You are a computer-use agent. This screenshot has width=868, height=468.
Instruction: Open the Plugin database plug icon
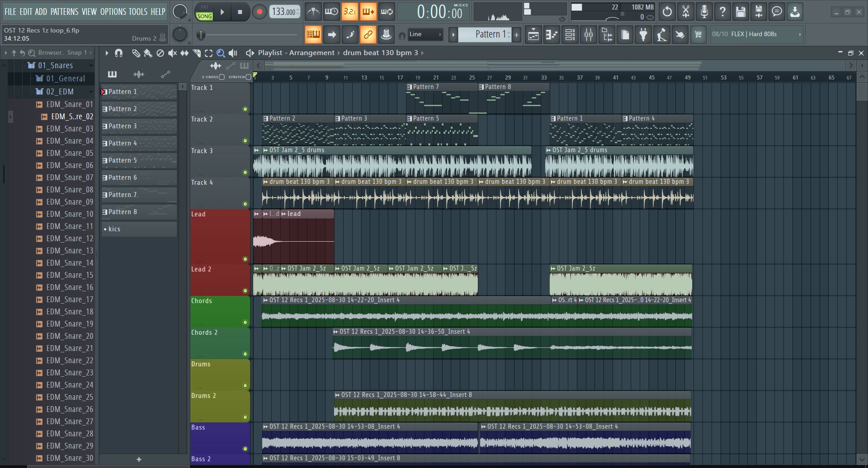pyautogui.click(x=643, y=35)
